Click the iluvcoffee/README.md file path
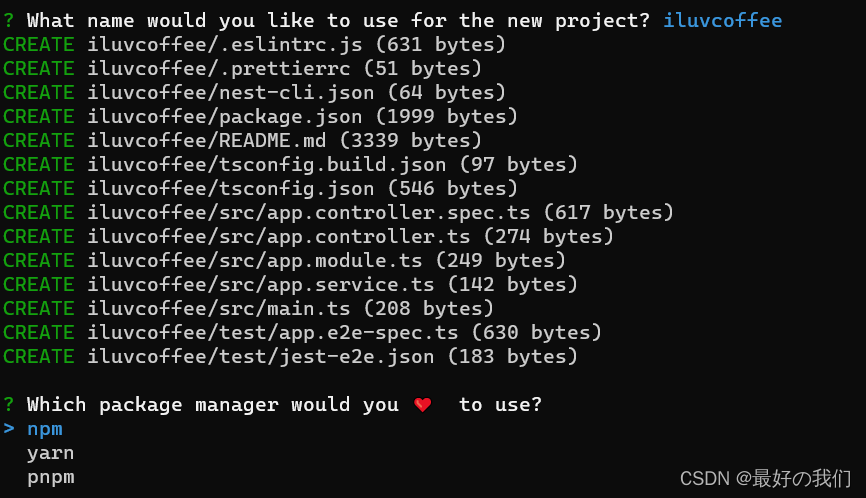This screenshot has width=866, height=498. 207,140
